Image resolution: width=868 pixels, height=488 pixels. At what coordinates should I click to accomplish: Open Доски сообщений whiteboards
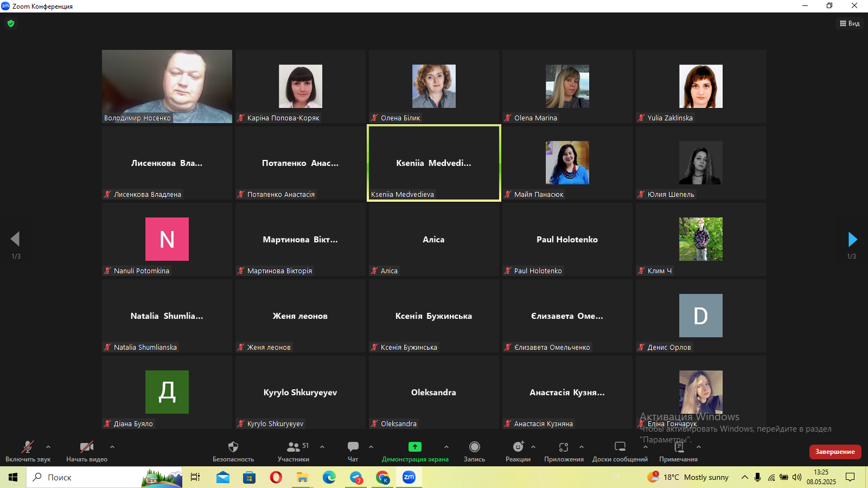click(x=620, y=451)
